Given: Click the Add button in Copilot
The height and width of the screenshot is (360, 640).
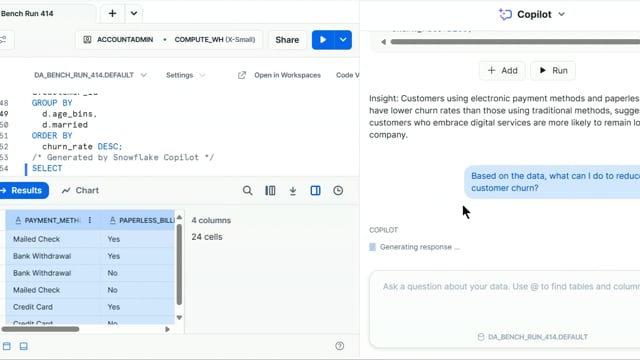Looking at the screenshot, I should point(502,71).
